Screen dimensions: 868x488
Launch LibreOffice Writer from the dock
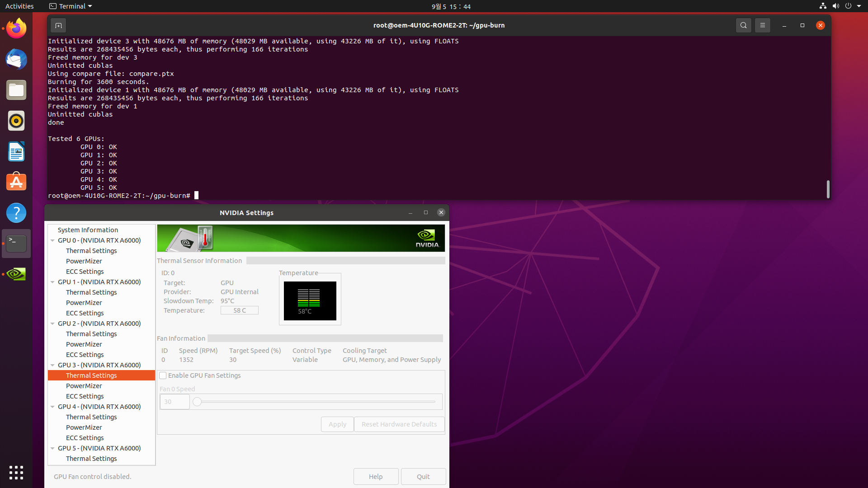tap(16, 151)
